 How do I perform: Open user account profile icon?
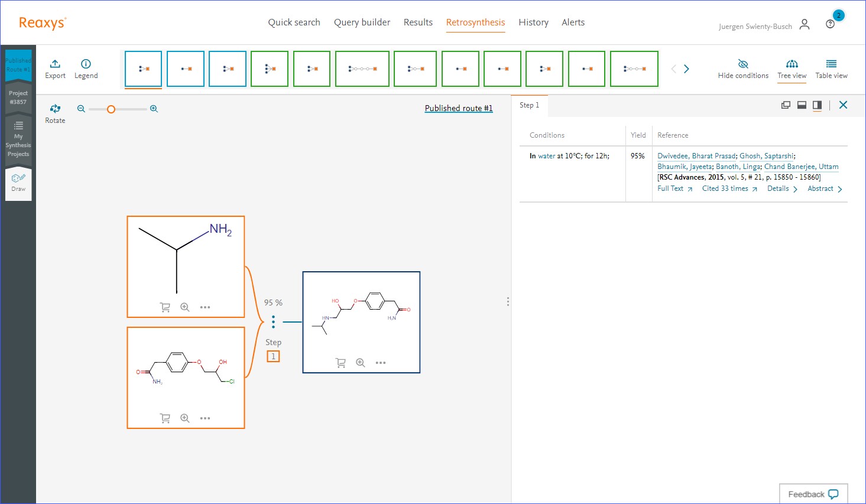(805, 24)
